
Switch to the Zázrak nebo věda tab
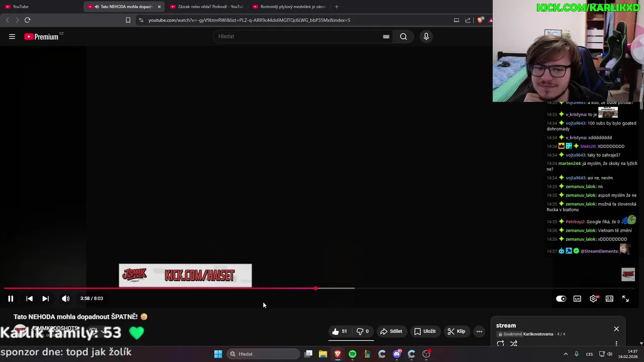pyautogui.click(x=207, y=7)
